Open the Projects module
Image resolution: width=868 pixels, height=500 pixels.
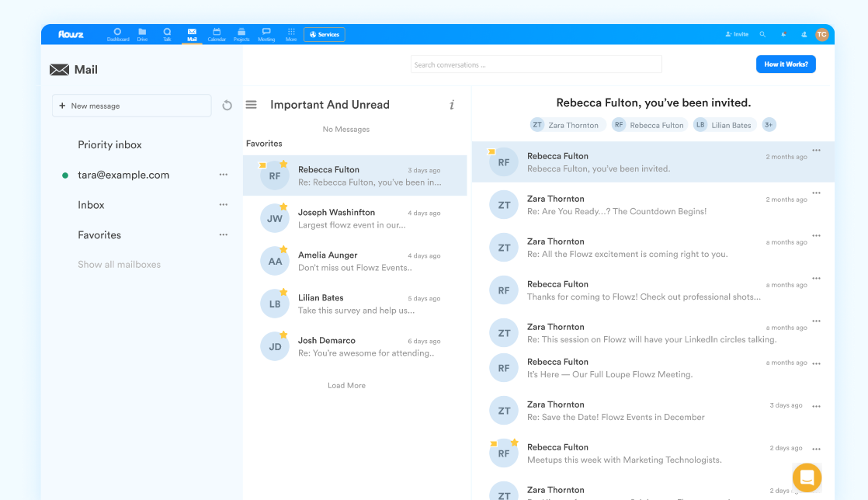(241, 34)
